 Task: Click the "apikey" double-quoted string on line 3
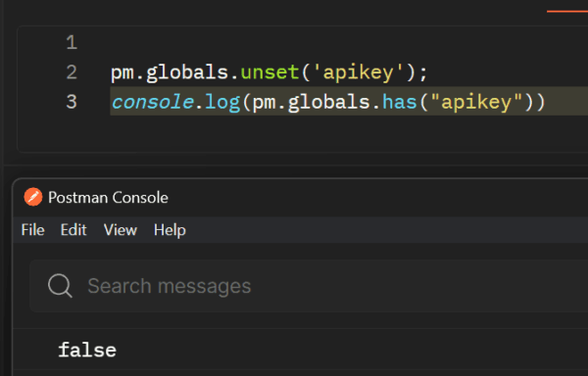pyautogui.click(x=476, y=102)
